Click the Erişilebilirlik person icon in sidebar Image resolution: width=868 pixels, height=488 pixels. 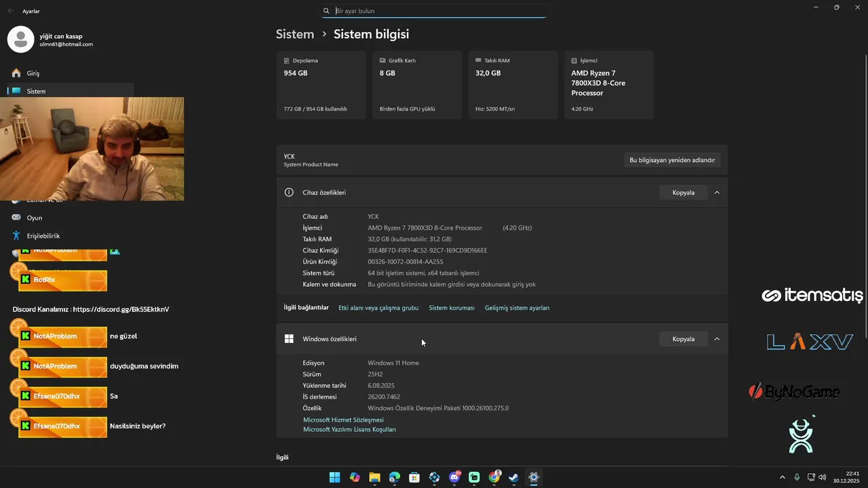click(16, 236)
